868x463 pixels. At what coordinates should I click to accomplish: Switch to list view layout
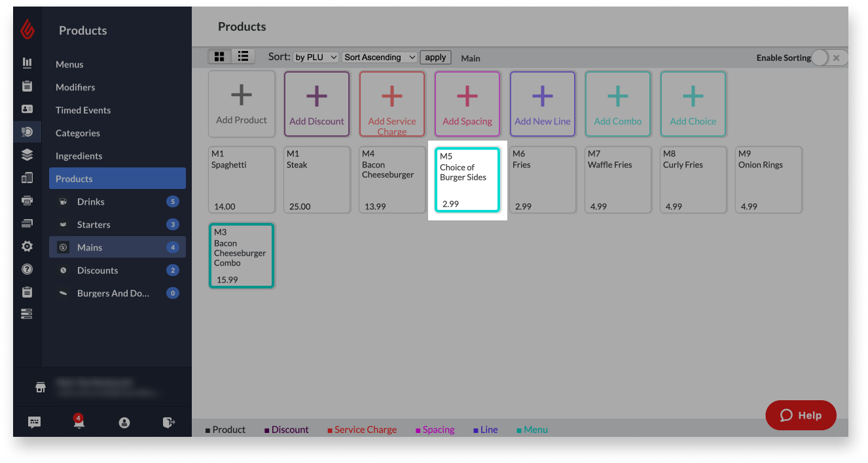[243, 56]
